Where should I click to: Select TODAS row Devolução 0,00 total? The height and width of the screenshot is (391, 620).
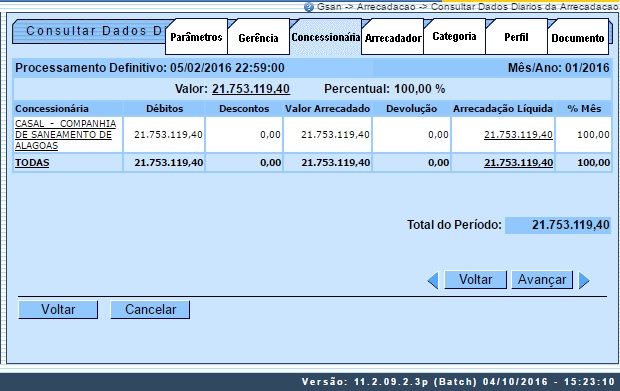coord(439,163)
